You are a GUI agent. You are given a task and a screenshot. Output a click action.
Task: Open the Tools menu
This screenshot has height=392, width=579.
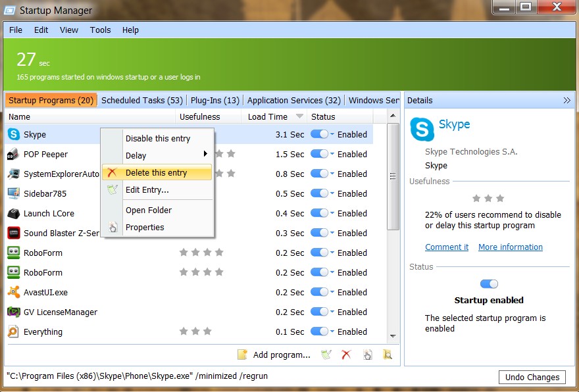point(101,30)
